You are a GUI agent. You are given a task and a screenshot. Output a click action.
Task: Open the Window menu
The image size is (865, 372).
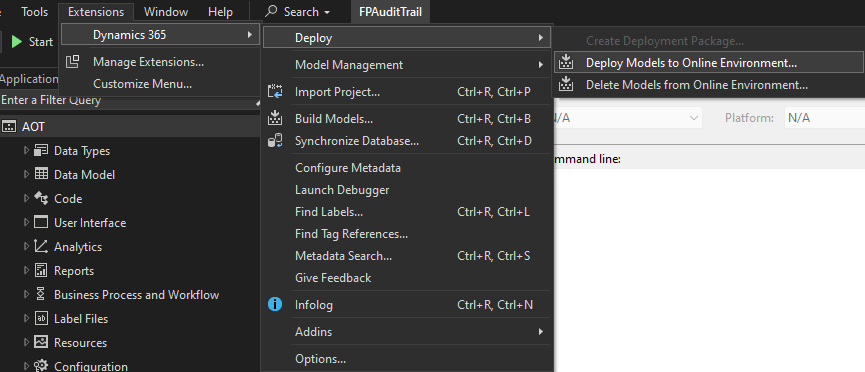(x=166, y=12)
